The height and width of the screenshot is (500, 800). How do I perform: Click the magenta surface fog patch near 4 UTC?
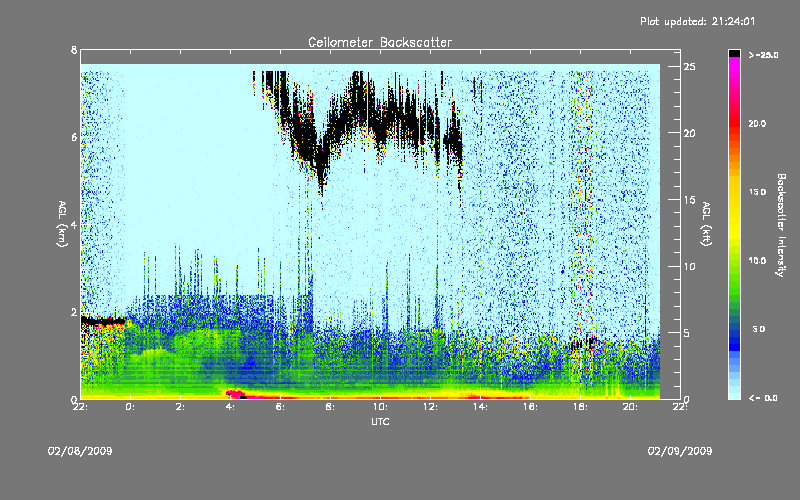[235, 393]
